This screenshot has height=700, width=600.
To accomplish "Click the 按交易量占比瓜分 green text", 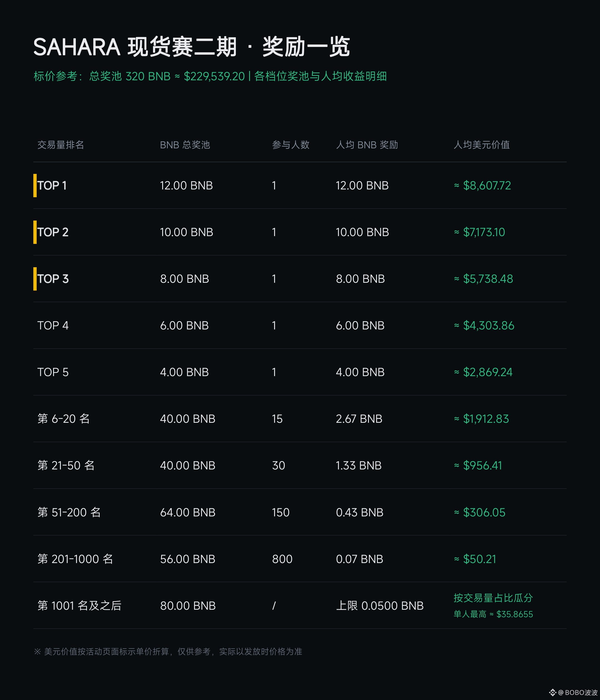I will pyautogui.click(x=493, y=597).
